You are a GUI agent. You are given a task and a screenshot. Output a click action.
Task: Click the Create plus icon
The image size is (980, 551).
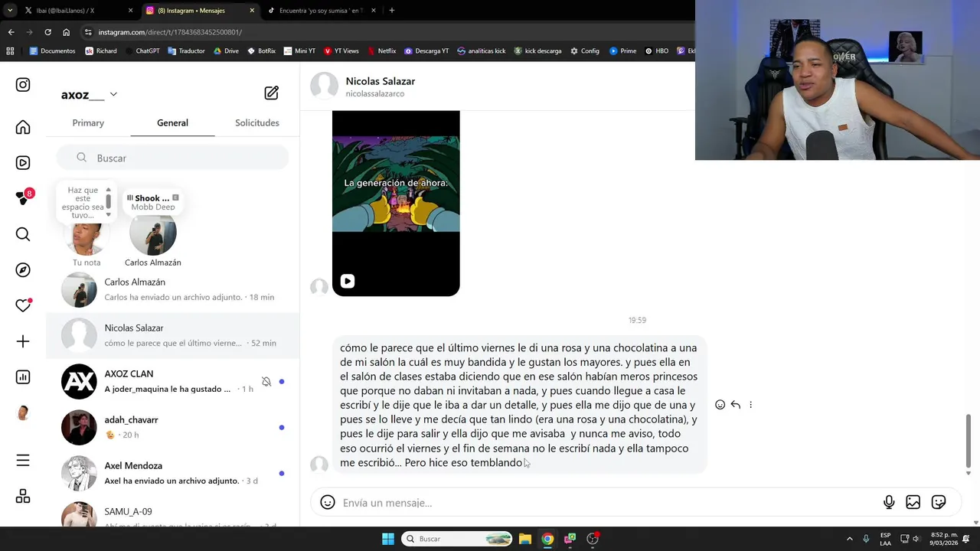[23, 341]
